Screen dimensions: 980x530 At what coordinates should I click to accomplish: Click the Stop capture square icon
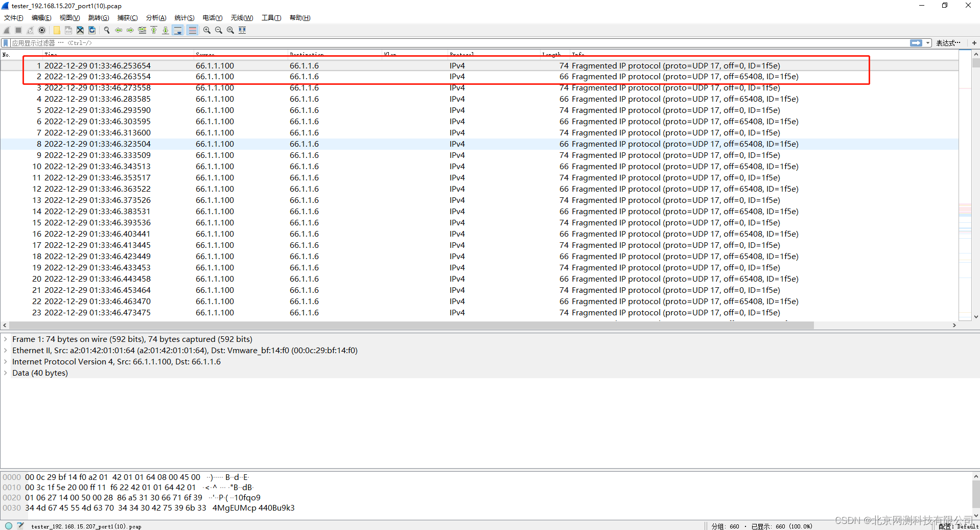(x=18, y=30)
